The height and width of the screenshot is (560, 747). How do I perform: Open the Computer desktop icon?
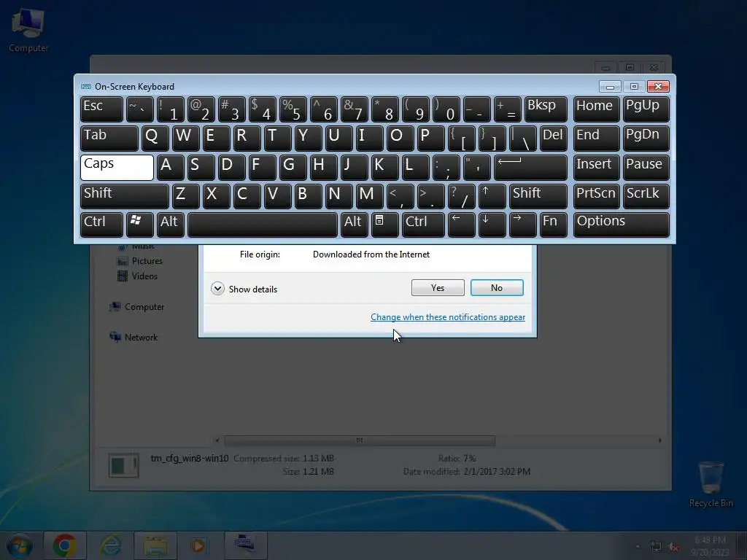coord(28,31)
